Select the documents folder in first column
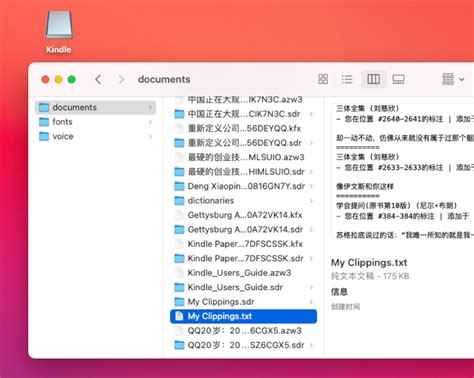Image resolution: width=474 pixels, height=378 pixels. click(96, 107)
